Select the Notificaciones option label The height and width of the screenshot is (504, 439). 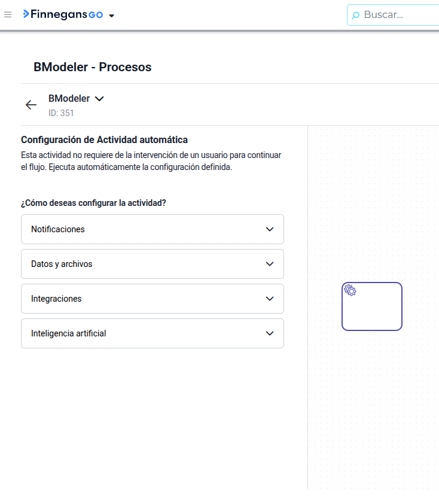(58, 229)
